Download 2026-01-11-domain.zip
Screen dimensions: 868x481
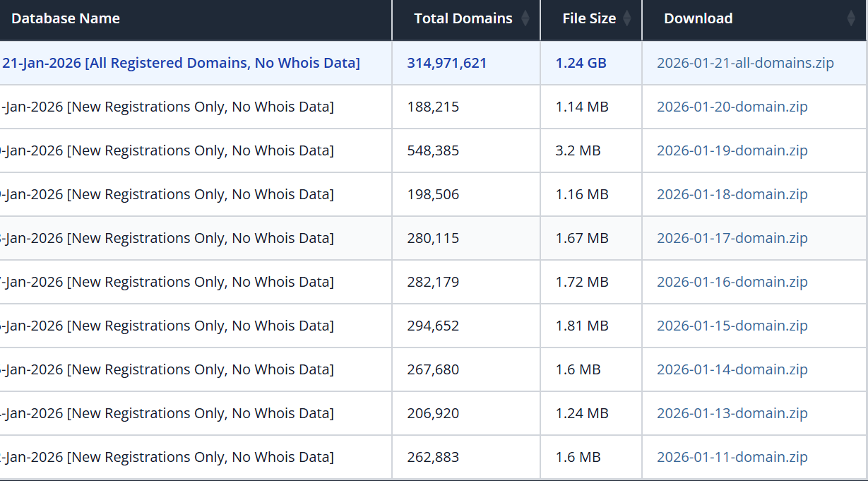click(x=732, y=457)
